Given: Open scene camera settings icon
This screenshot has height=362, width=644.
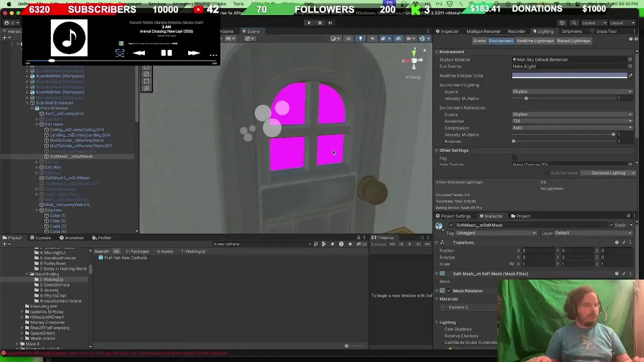Looking at the screenshot, I should pyautogui.click(x=410, y=39).
